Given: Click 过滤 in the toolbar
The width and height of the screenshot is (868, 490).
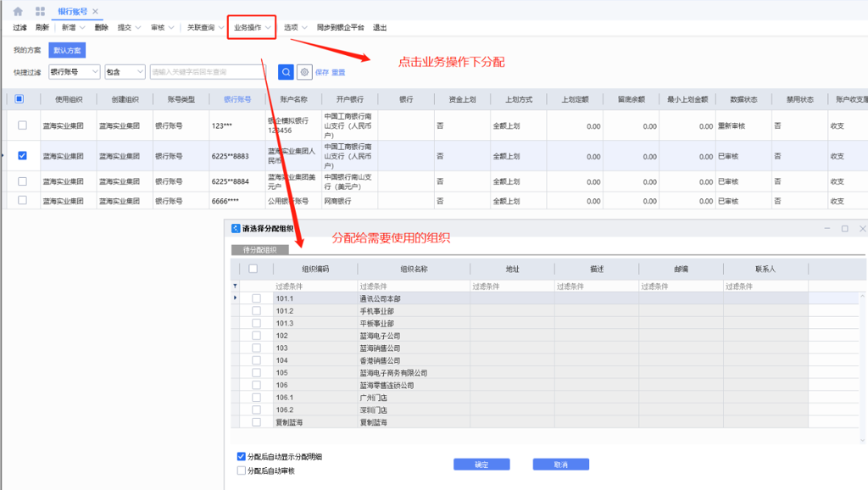Looking at the screenshot, I should 20,28.
